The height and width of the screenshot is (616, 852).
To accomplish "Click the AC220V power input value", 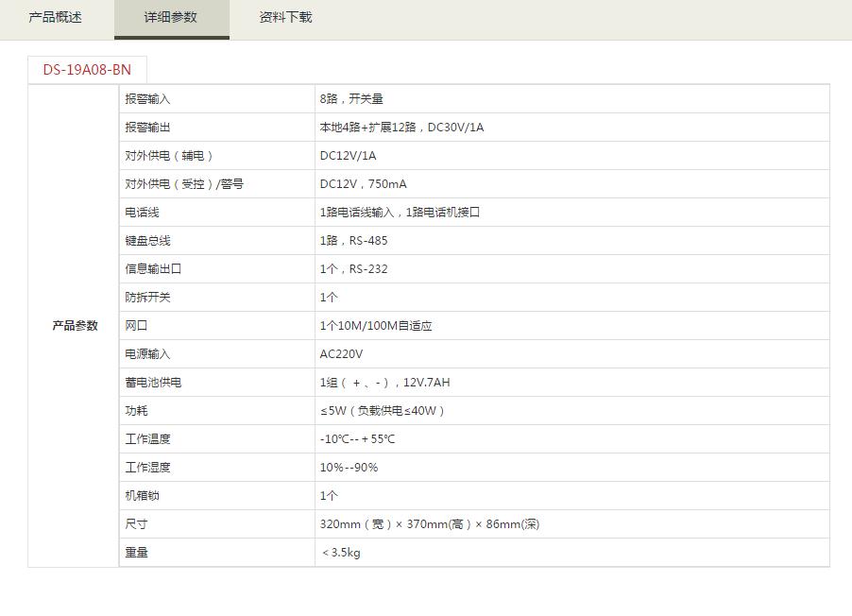I will point(341,354).
